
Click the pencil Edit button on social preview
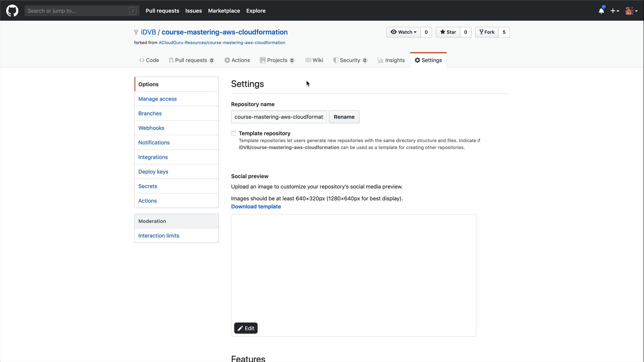point(246,328)
